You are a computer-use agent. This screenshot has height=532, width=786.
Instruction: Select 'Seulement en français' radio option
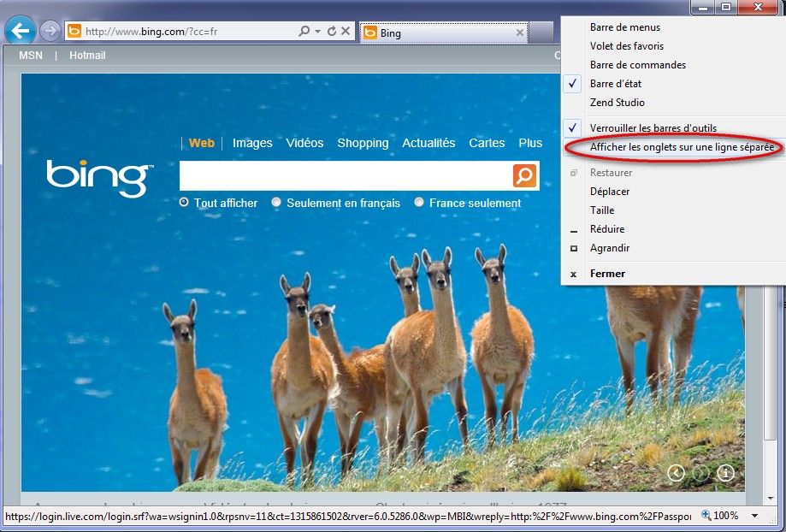point(276,203)
